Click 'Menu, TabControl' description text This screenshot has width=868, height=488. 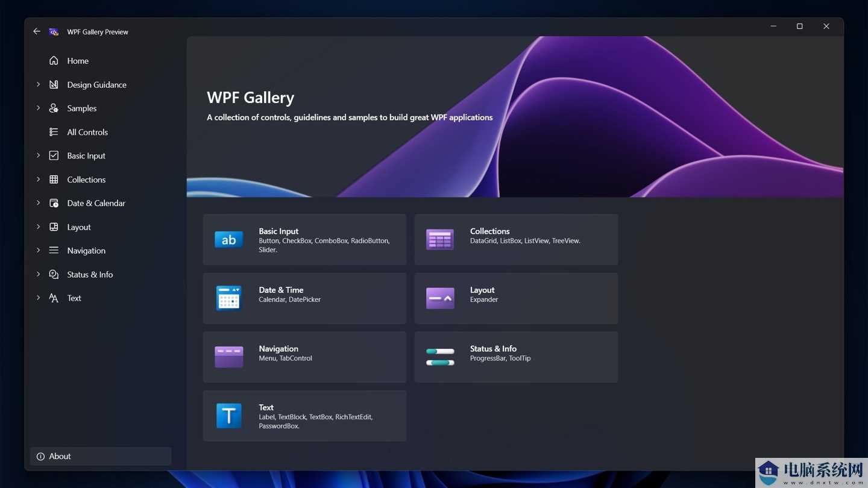(285, 358)
